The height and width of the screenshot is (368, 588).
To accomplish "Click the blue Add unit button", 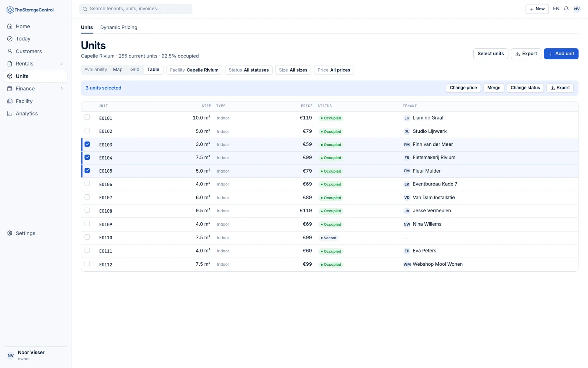I will pyautogui.click(x=561, y=54).
